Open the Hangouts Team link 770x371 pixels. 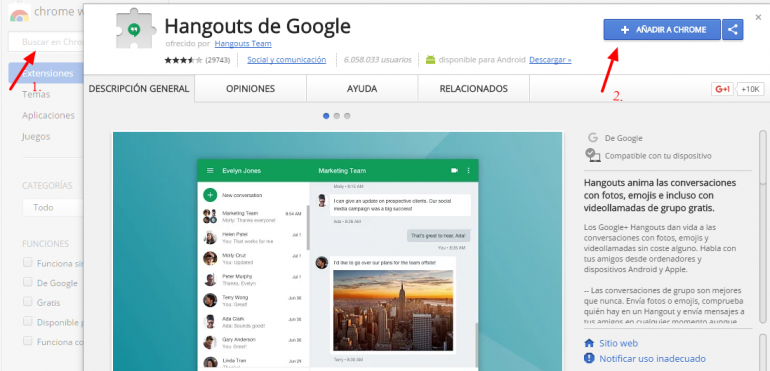tap(243, 44)
